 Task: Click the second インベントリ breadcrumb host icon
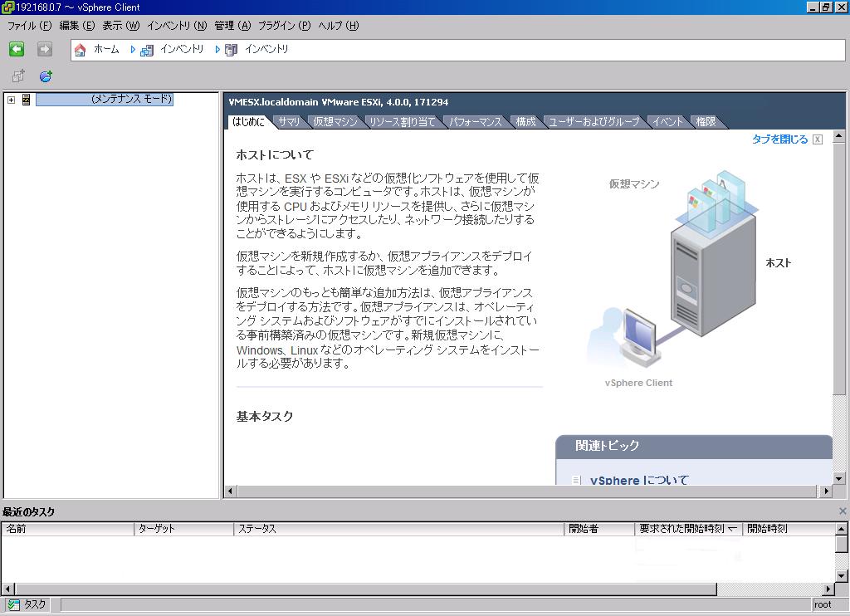(x=232, y=51)
